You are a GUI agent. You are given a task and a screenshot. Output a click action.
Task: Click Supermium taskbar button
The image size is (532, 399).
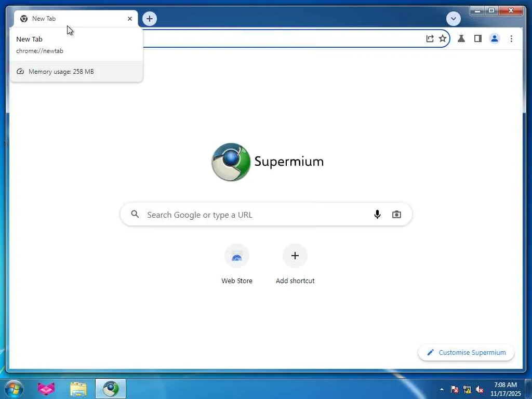pyautogui.click(x=111, y=389)
